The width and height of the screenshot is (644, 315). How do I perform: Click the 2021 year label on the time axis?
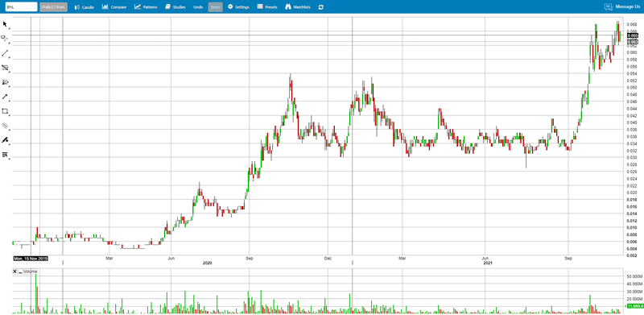pos(488,263)
